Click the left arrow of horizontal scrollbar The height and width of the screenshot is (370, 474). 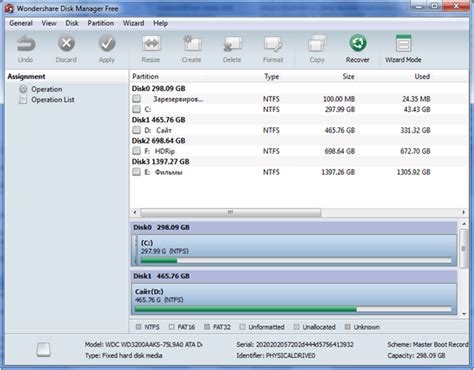(x=135, y=212)
